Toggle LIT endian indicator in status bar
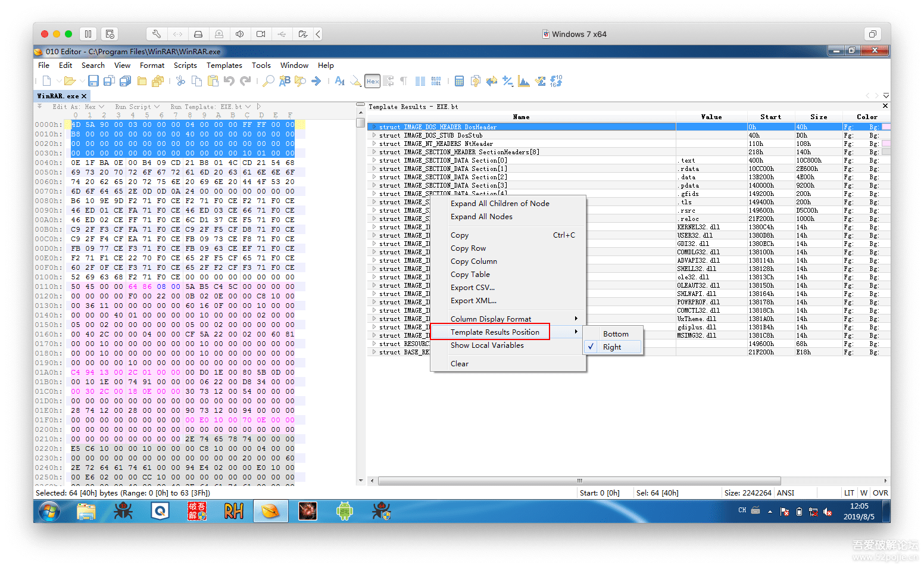Viewport: 924px width, 567px height. [x=848, y=493]
